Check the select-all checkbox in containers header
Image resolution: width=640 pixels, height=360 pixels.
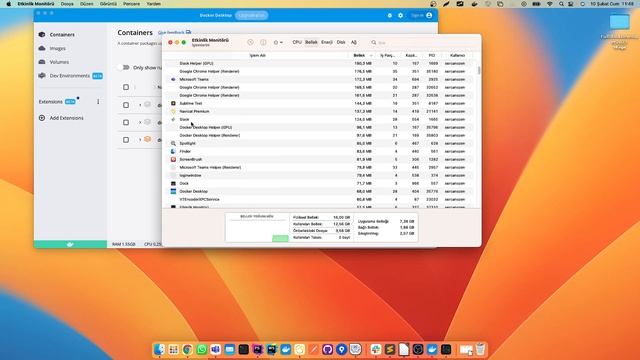126,87
